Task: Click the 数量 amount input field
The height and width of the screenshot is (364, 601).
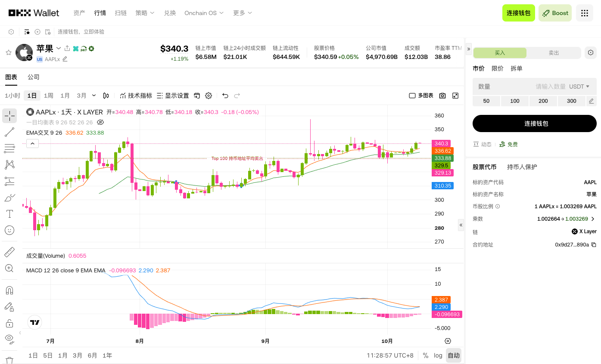Action: point(535,86)
